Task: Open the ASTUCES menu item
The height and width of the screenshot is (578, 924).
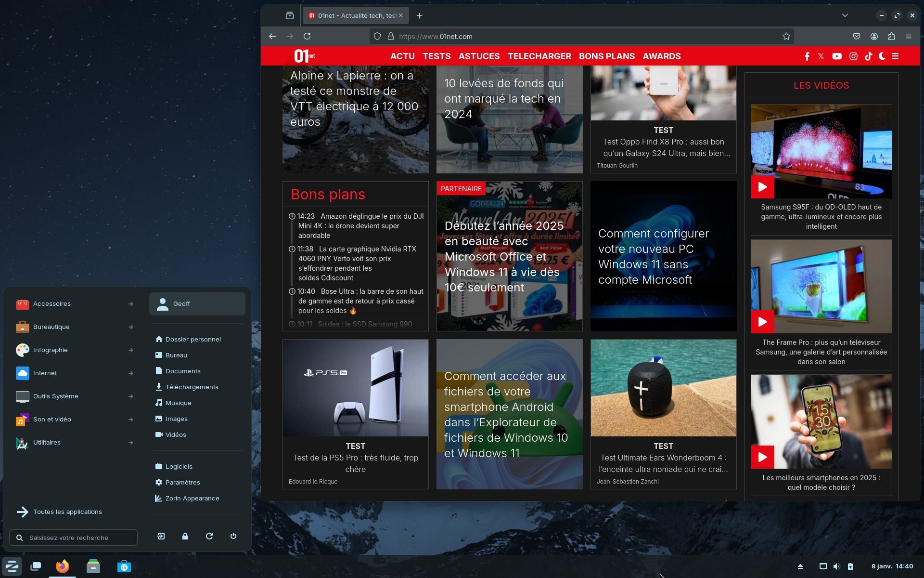Action: click(479, 56)
